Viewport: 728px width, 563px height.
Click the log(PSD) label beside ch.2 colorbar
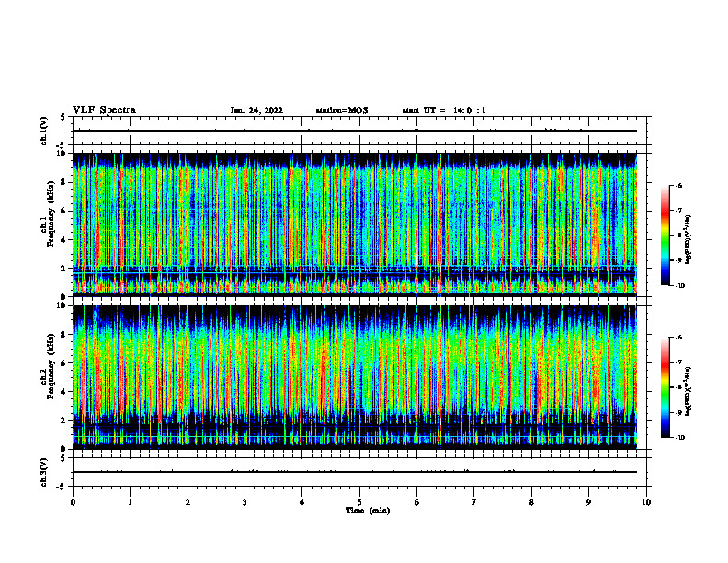click(x=688, y=391)
